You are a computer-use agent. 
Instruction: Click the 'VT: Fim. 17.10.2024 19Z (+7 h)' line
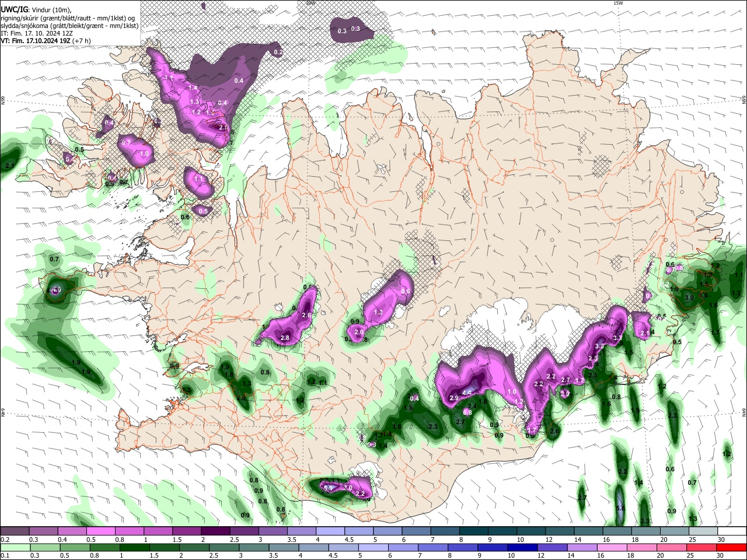click(x=46, y=41)
